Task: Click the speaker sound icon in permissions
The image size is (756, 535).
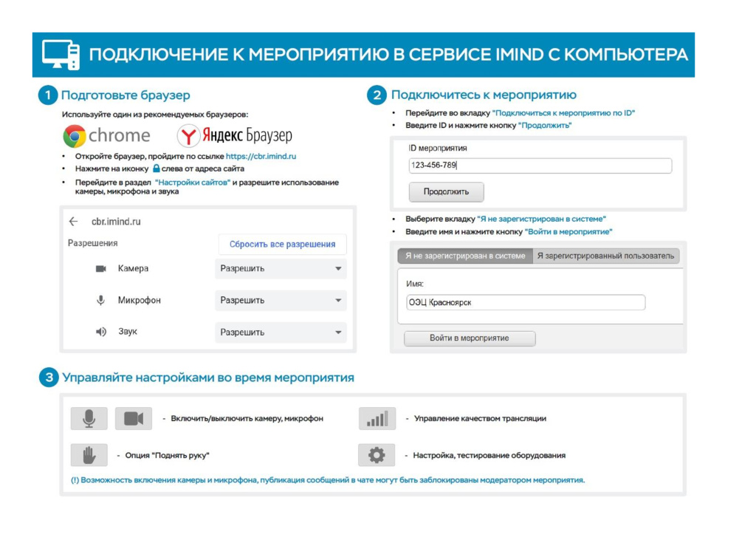Action: [100, 332]
